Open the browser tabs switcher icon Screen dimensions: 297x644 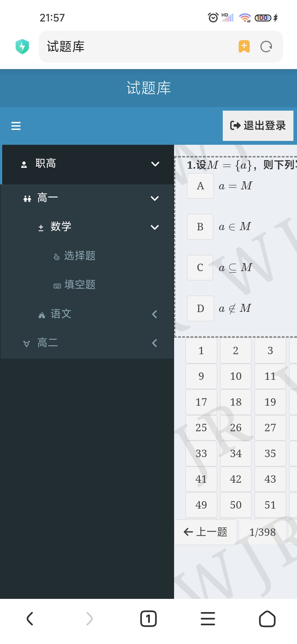(x=148, y=619)
